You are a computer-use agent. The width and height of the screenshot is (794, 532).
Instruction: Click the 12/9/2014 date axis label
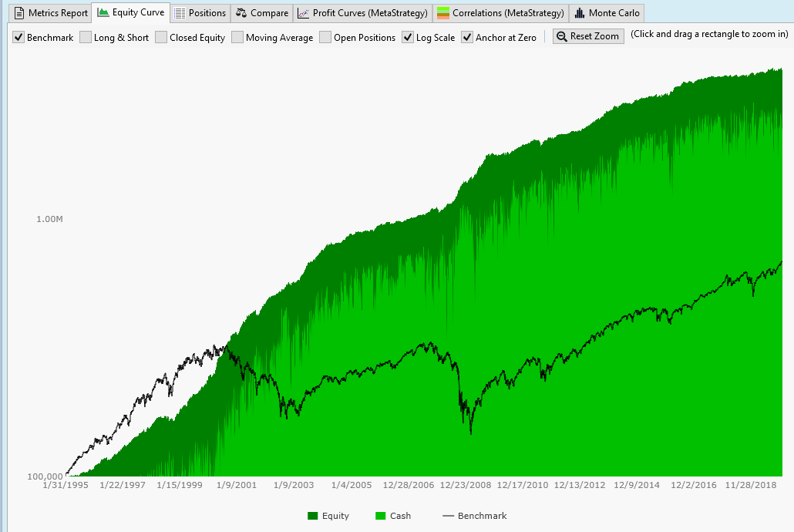637,485
